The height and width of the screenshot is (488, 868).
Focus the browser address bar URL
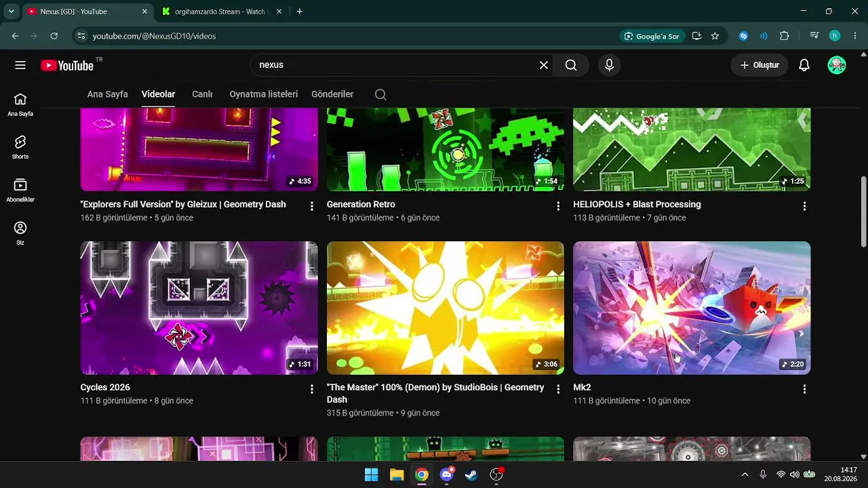[155, 36]
